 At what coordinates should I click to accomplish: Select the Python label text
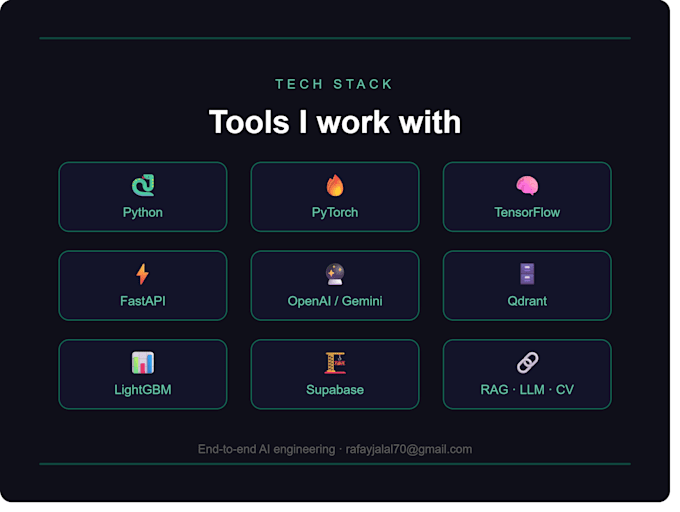click(x=143, y=212)
